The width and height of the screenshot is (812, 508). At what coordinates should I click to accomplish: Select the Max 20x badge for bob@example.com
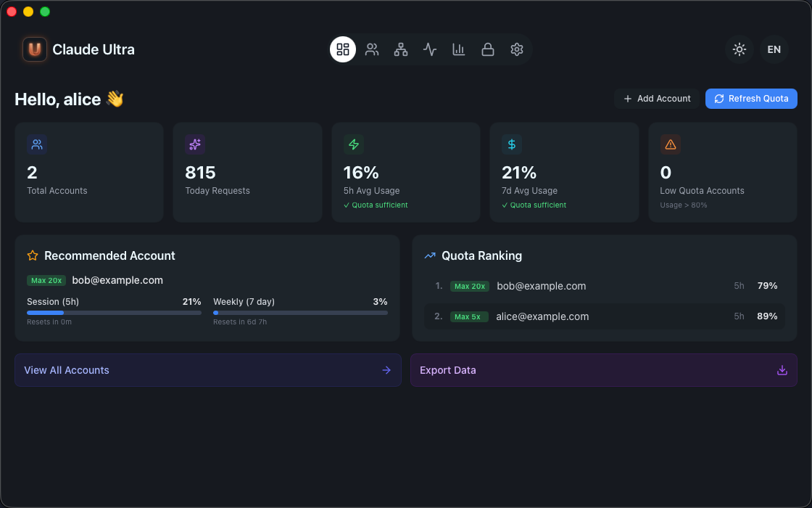click(x=470, y=286)
